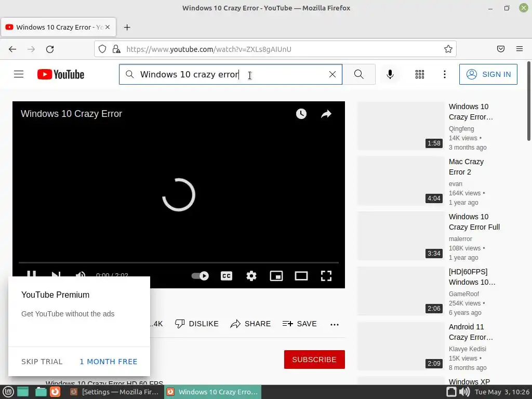
Task: Click the 2:06 duration thumbnail
Action: [x=401, y=291]
